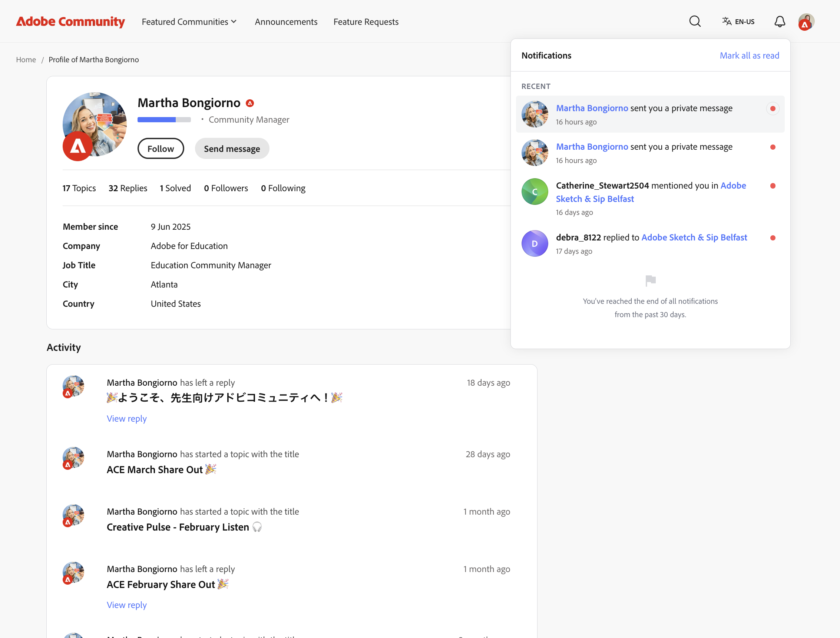Open Creative Pulse - February Listen topic

tap(184, 527)
